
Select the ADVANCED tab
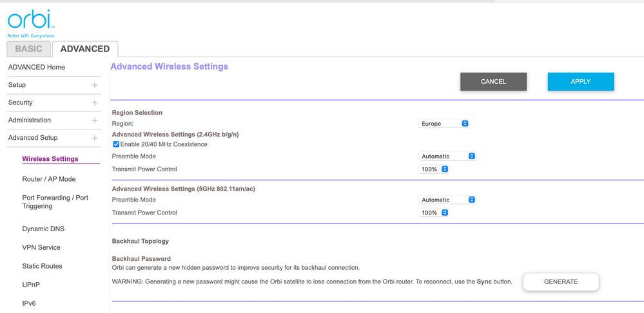[84, 49]
